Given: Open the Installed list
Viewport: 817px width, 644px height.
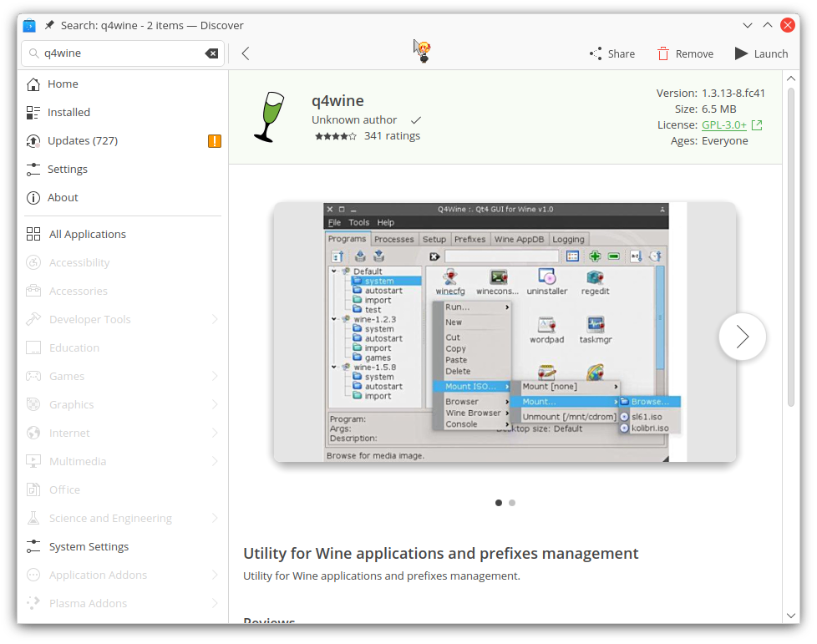Looking at the screenshot, I should (x=123, y=113).
